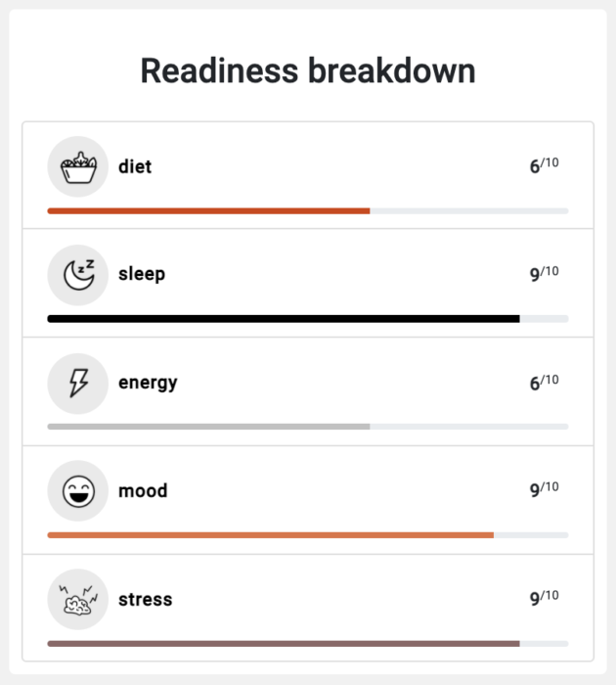Click the black sleep progress bar

[x=308, y=319]
